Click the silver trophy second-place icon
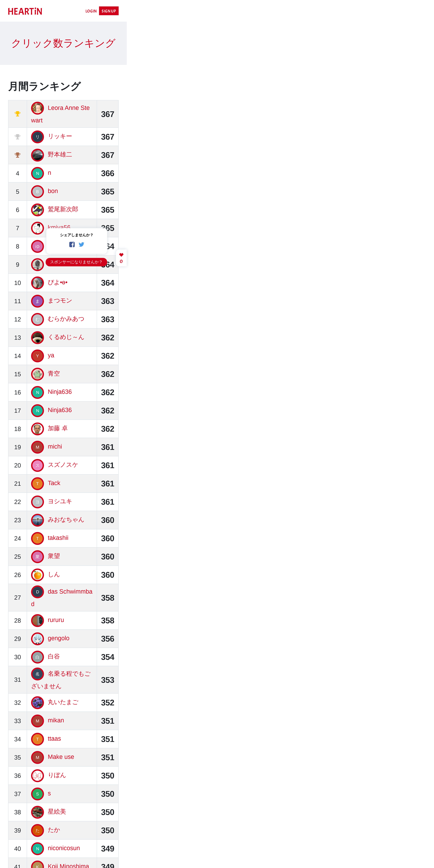This screenshot has width=434, height=868. click(x=18, y=137)
